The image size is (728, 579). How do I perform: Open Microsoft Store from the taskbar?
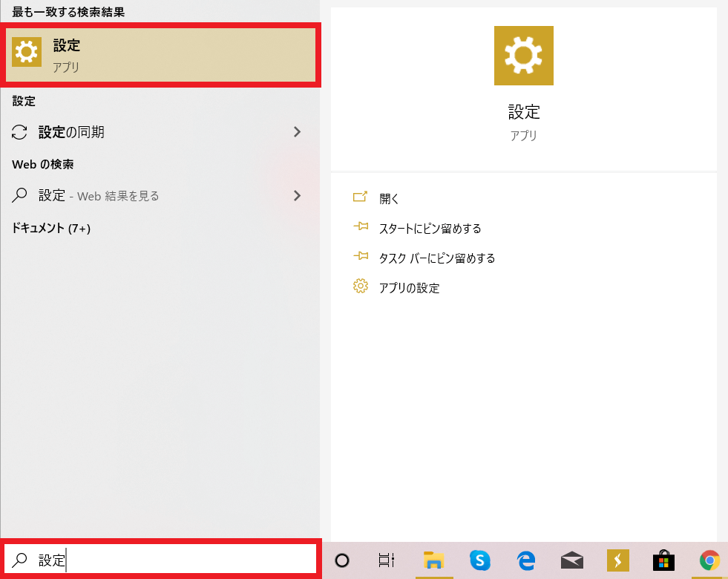[x=663, y=560]
